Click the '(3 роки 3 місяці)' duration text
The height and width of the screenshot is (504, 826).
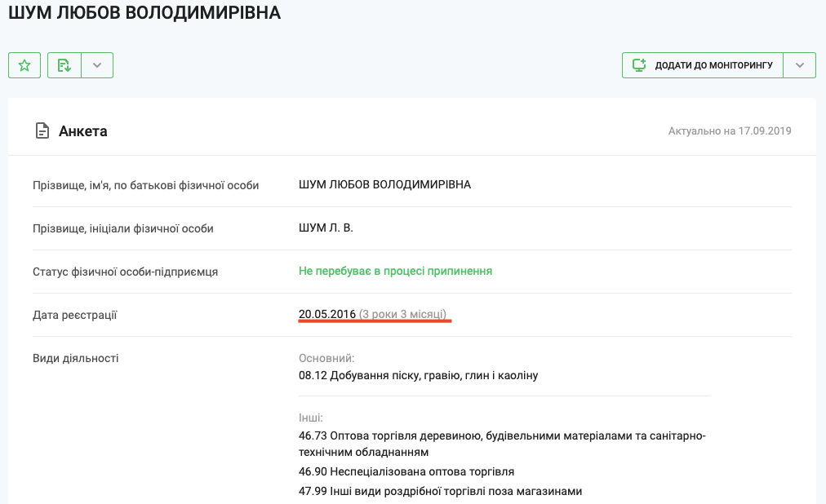(403, 314)
